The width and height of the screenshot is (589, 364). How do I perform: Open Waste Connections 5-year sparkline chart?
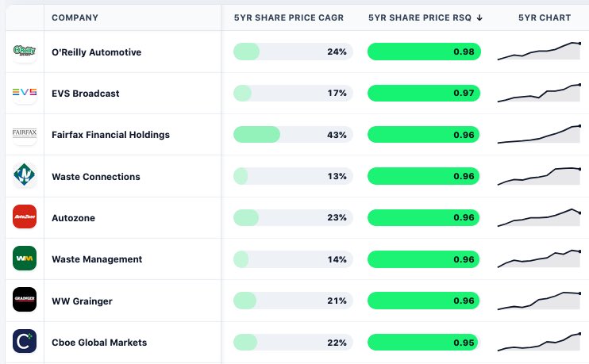point(538,175)
